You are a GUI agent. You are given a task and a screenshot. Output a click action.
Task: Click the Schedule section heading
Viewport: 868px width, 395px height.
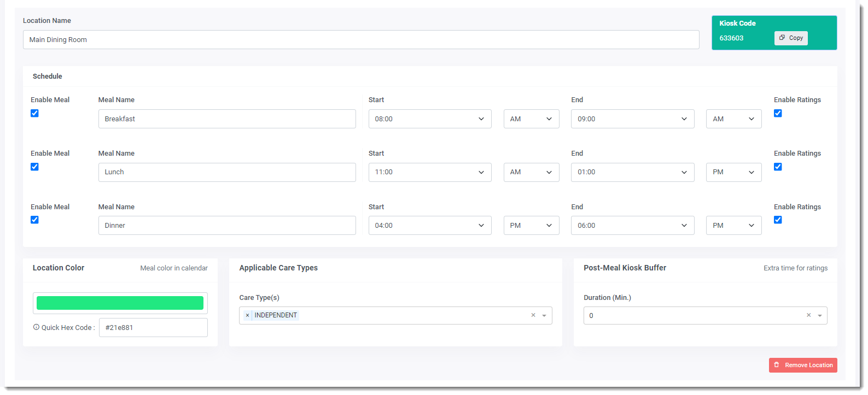coord(48,76)
